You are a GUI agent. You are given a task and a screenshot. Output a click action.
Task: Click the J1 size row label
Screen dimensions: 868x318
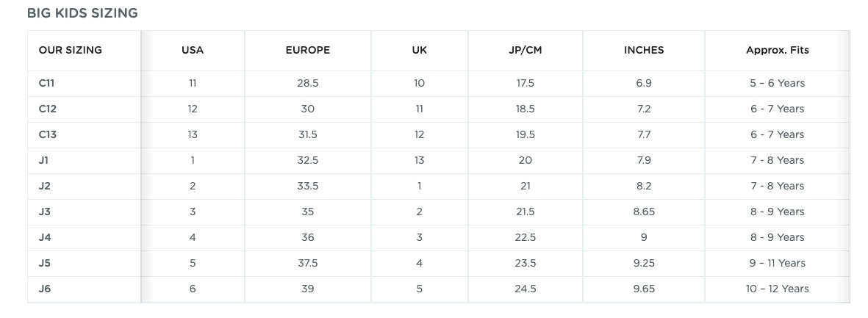(44, 160)
